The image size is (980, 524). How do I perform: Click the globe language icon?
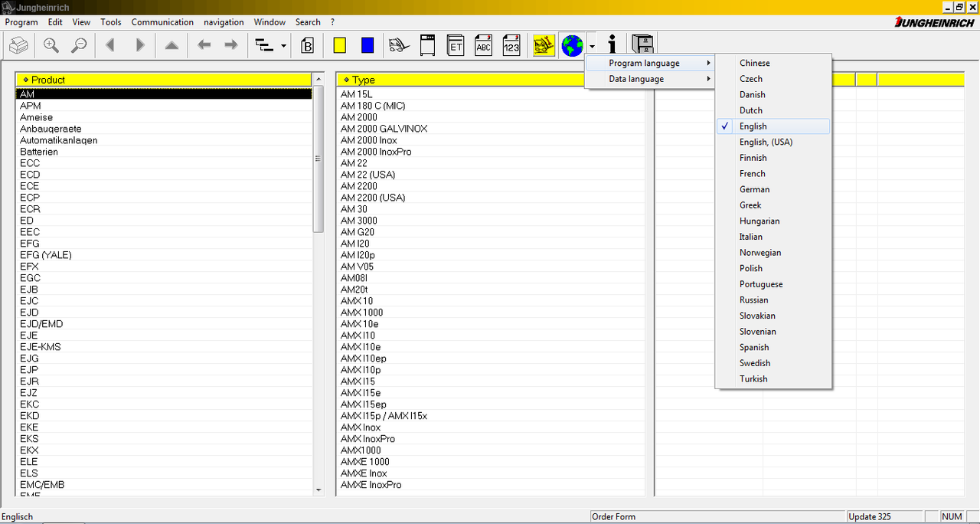[572, 45]
